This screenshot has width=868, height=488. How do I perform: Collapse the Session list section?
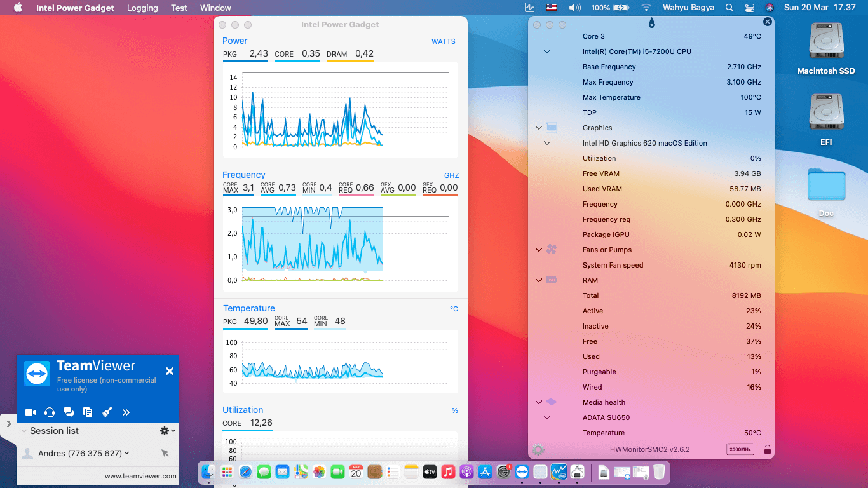(x=24, y=431)
